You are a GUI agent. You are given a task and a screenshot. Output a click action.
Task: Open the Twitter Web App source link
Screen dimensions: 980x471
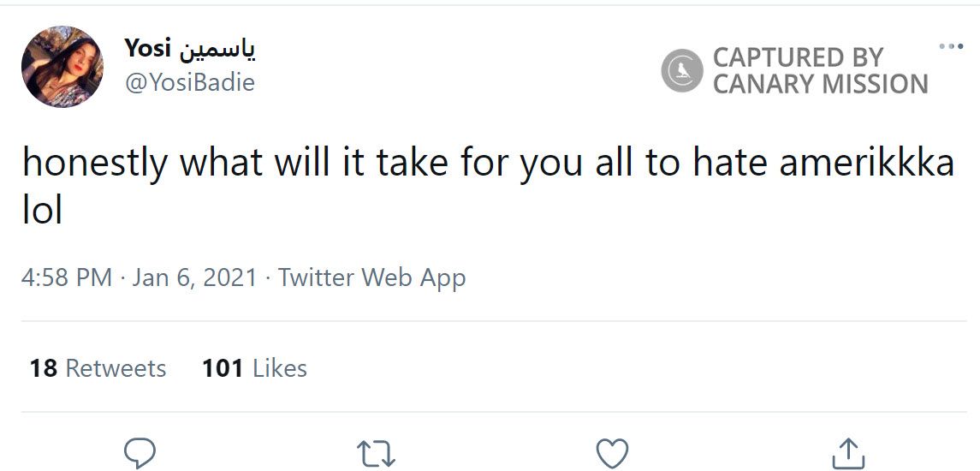(371, 277)
